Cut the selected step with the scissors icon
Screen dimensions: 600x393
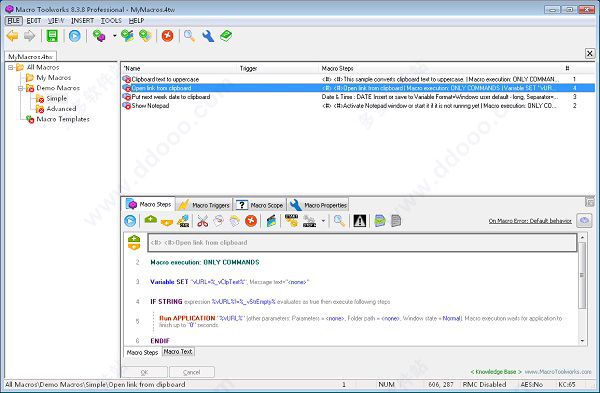[x=202, y=221]
